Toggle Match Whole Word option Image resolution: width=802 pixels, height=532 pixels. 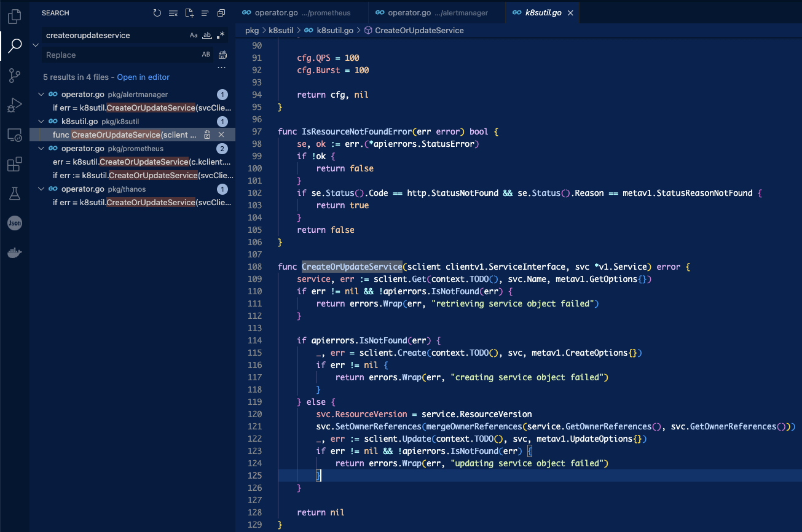(207, 36)
